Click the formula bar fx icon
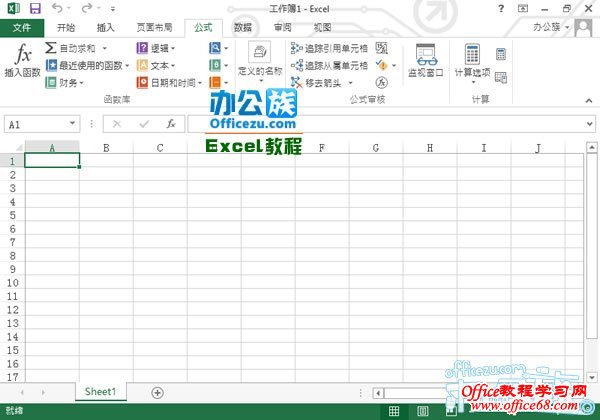This screenshot has width=600, height=420. pos(171,124)
